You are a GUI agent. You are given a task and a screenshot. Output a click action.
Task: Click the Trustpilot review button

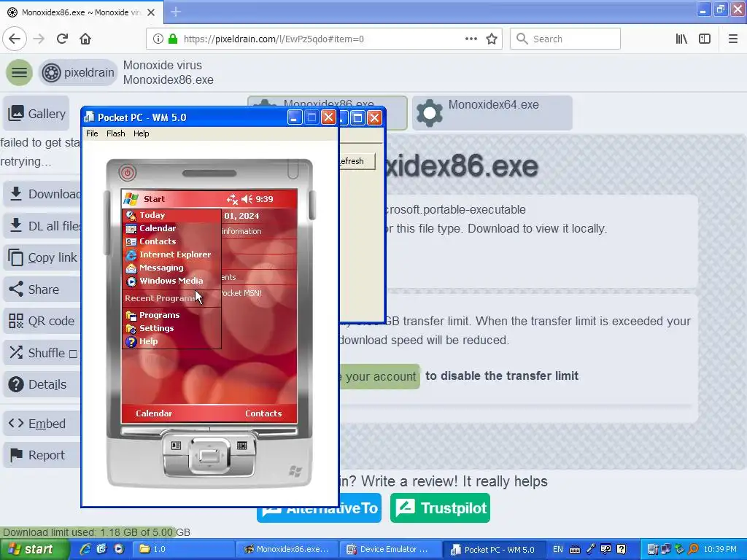(440, 508)
